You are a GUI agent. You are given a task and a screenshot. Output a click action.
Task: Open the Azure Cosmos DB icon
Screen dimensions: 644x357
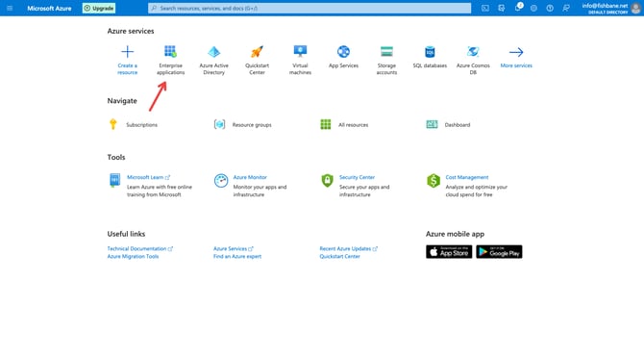pos(473,52)
